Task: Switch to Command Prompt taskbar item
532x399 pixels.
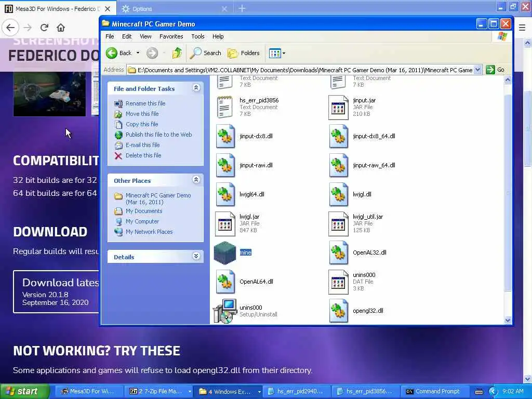Action: click(434, 391)
